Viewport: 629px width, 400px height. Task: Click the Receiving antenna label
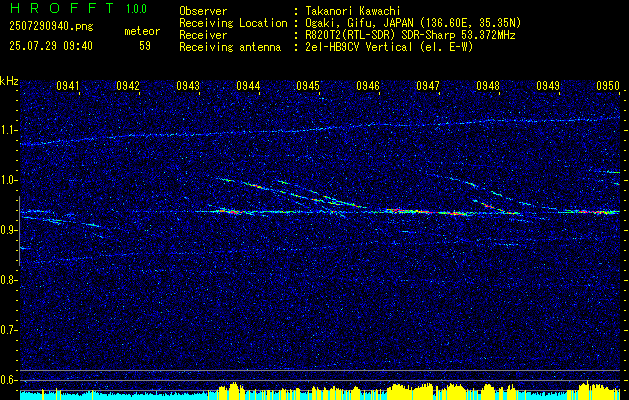click(230, 47)
